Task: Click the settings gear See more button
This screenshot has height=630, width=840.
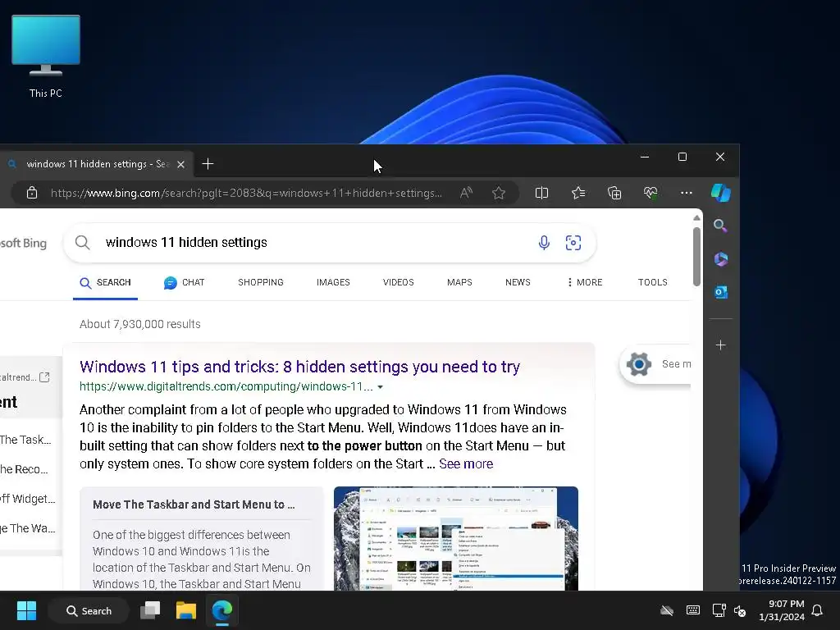Action: 655,364
